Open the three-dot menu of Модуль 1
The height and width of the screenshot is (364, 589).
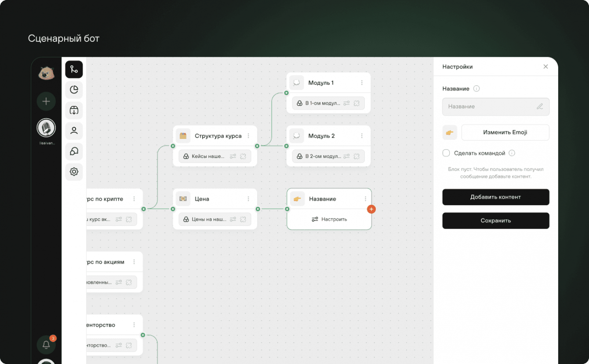click(x=362, y=83)
